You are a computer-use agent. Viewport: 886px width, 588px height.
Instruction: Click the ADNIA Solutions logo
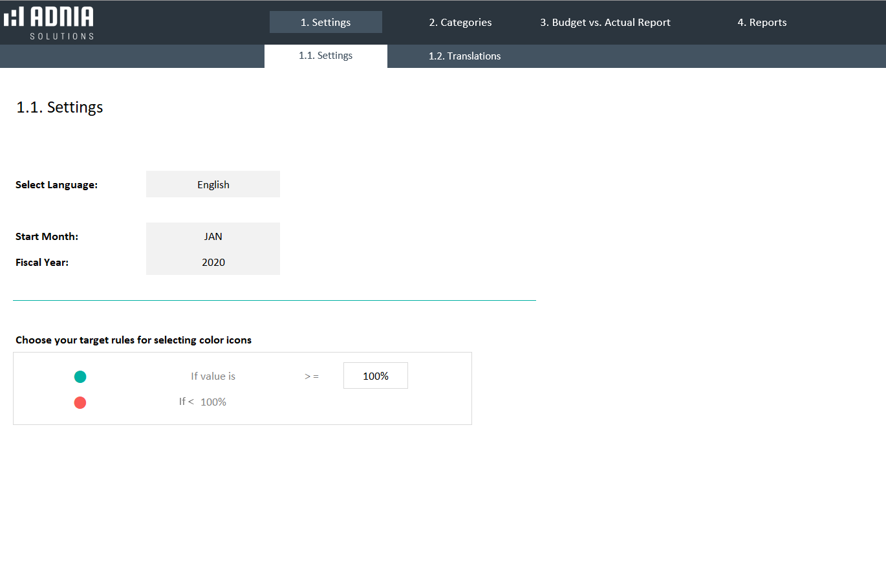point(49,23)
